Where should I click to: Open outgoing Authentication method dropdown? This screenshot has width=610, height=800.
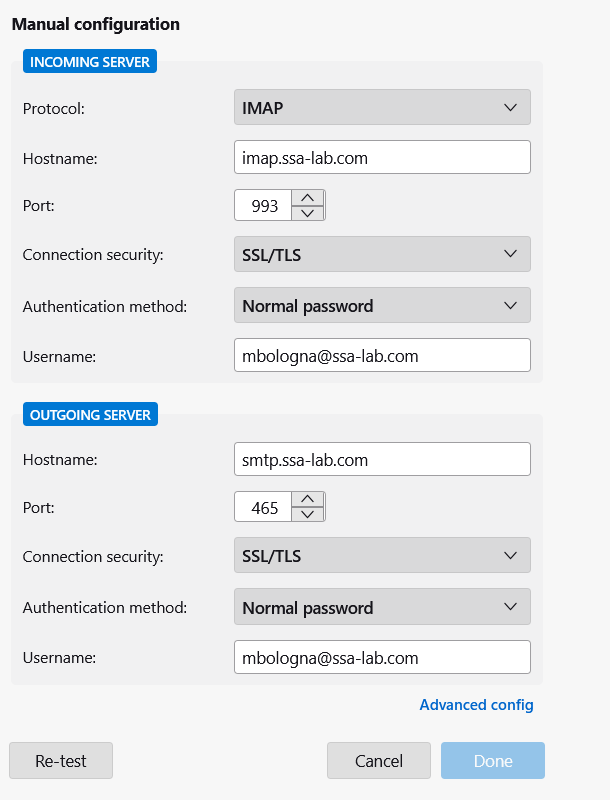[382, 607]
